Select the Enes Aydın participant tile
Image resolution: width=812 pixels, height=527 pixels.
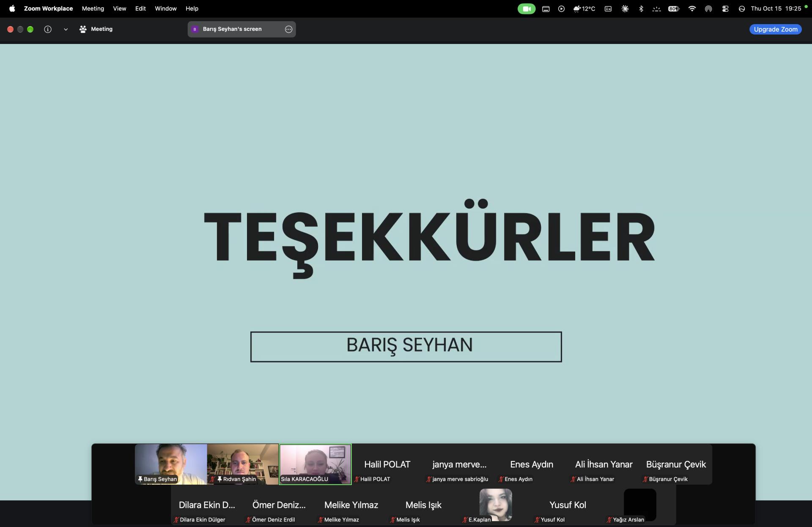[x=532, y=464]
